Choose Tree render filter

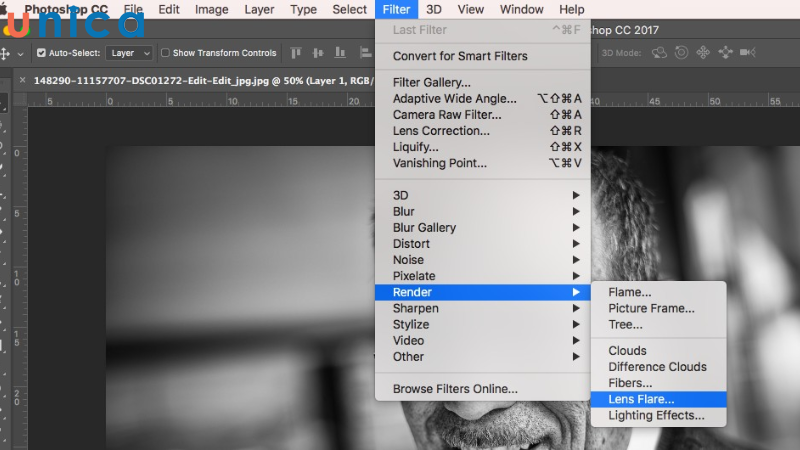658,324
